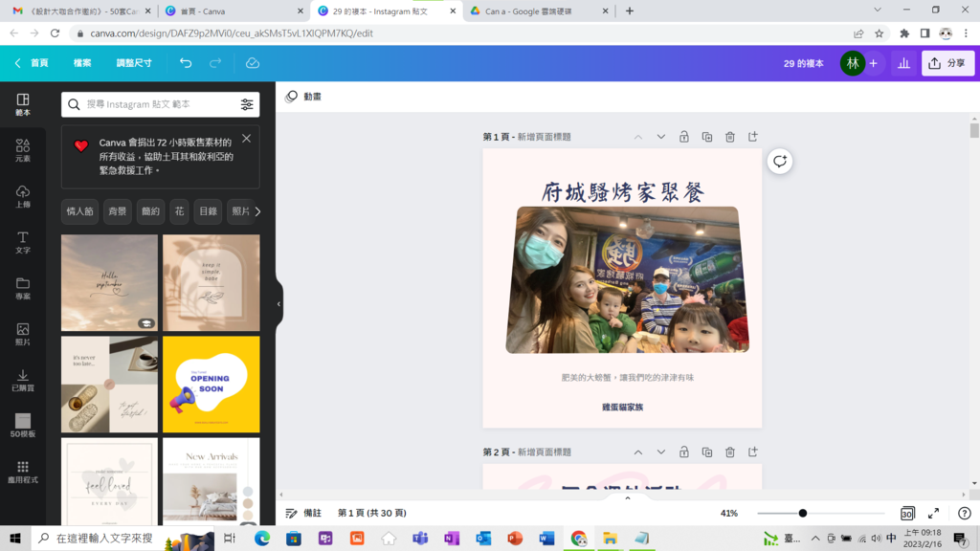Add collaborator with the plus icon
980x551 pixels.
(x=874, y=63)
